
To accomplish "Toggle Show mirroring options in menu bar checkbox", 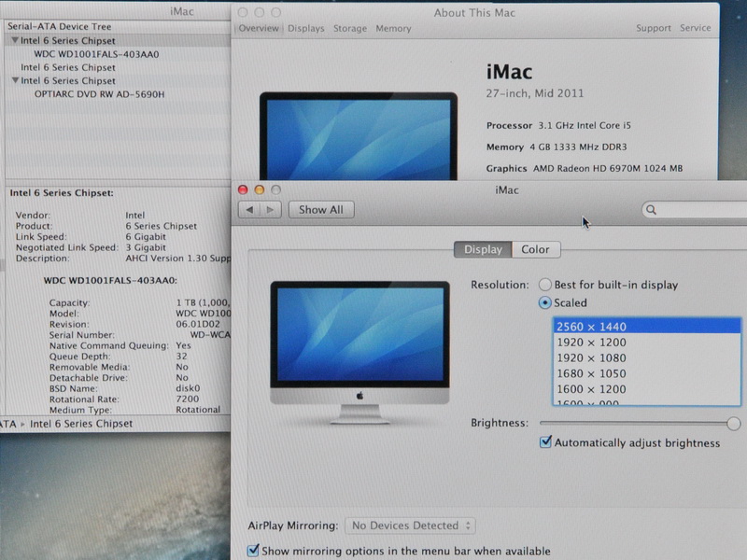I will pyautogui.click(x=253, y=551).
